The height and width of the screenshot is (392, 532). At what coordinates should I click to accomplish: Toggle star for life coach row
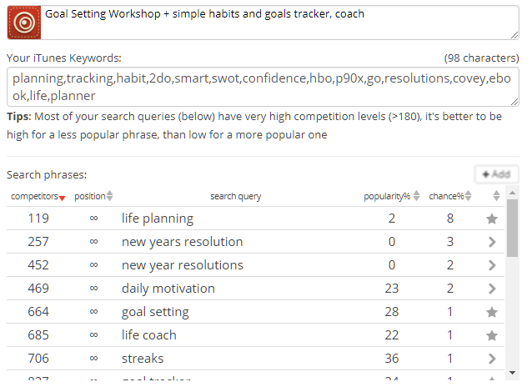coord(492,335)
